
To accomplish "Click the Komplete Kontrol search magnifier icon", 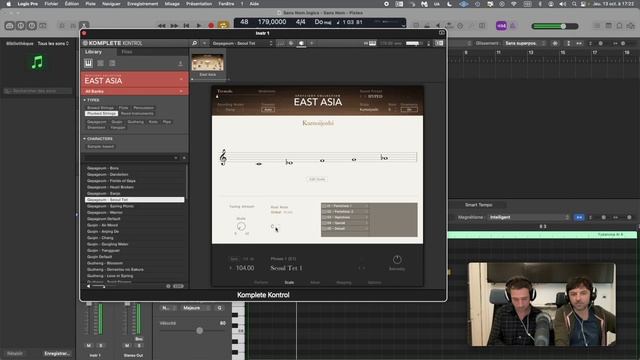I will tap(194, 43).
